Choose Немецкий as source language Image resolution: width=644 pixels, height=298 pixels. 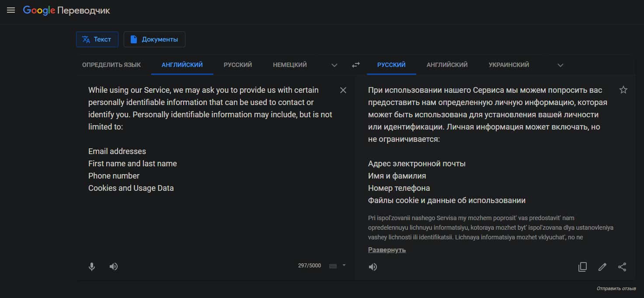[290, 65]
